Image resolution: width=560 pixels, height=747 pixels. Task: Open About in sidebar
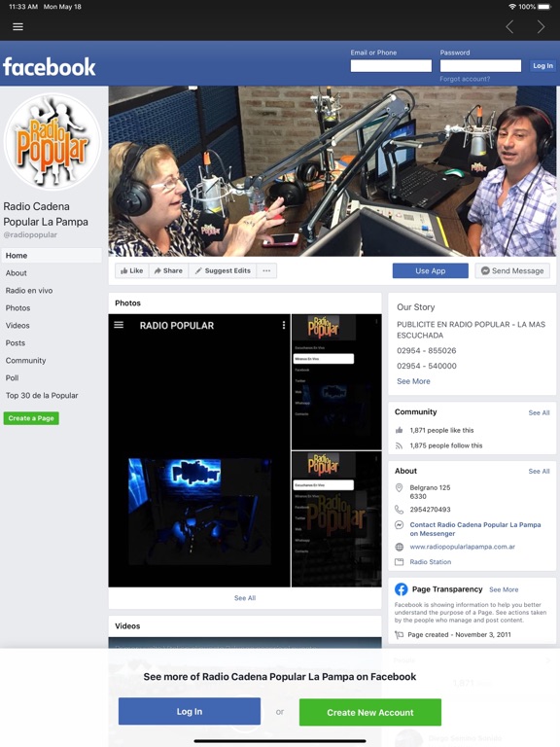tap(17, 273)
